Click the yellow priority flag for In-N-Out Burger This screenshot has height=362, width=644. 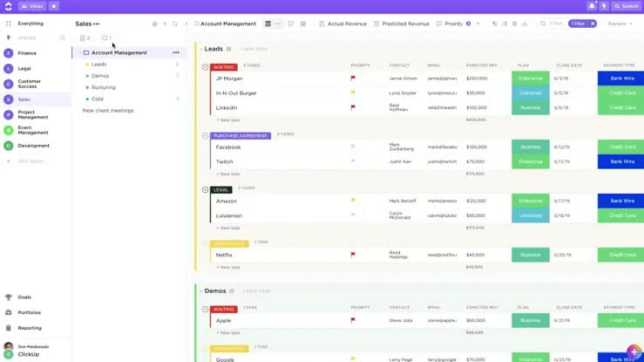click(x=353, y=92)
